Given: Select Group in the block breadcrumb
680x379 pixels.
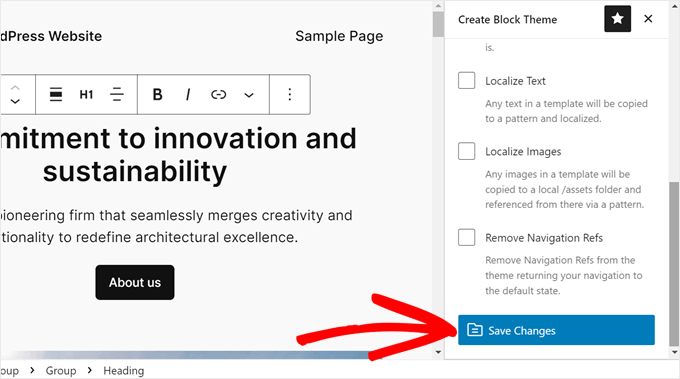Looking at the screenshot, I should [61, 371].
